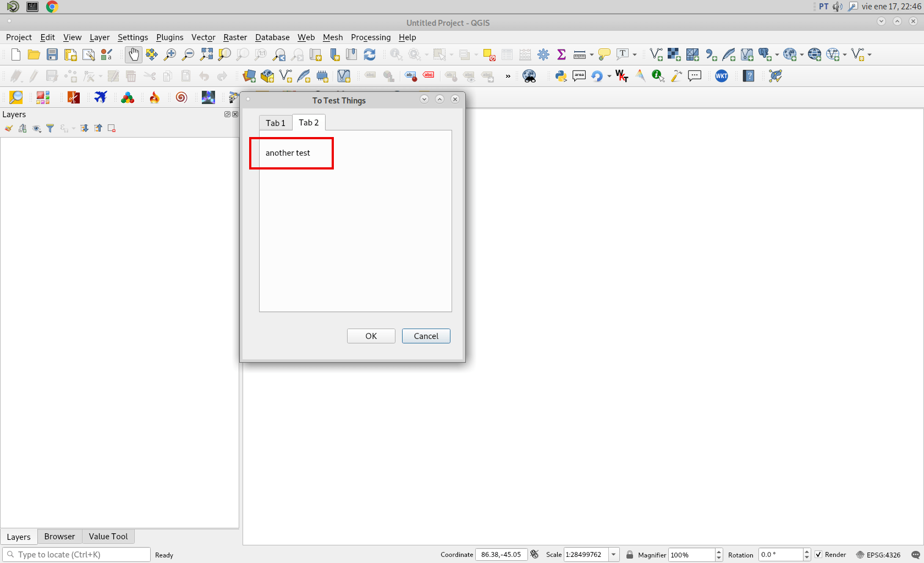The height and width of the screenshot is (563, 924).
Task: Toggle the Filter Legend funnel in Layers panel
Action: (x=50, y=128)
